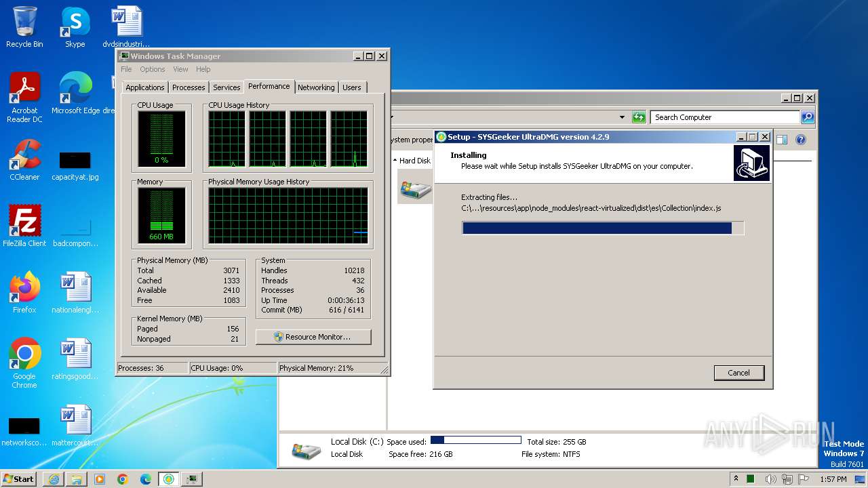Open Internet Explorer from the taskbar
Image resolution: width=868 pixels, height=488 pixels.
(x=54, y=479)
